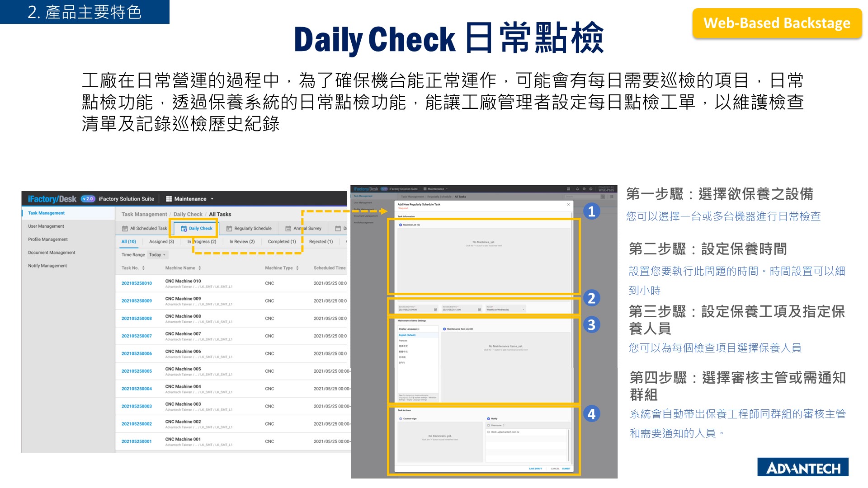Open task link 202105250007

coord(137,336)
